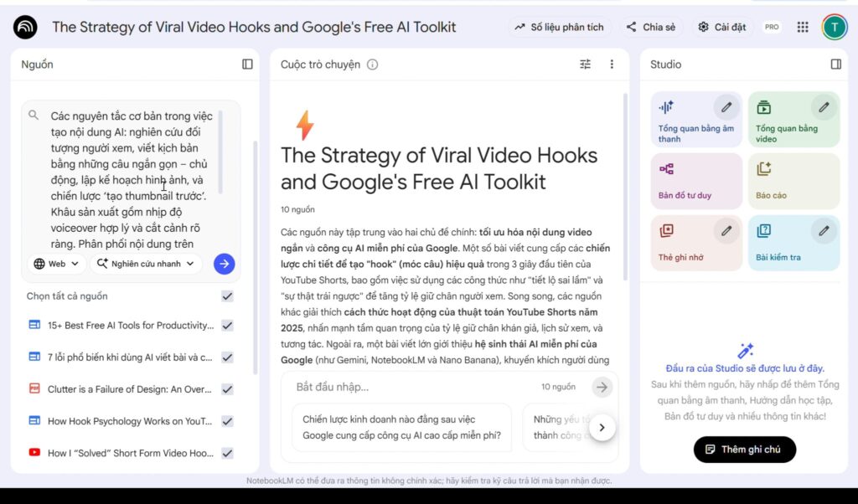Edit the Tổng quan bằng âm thanh tile
858x504 pixels.
(726, 107)
